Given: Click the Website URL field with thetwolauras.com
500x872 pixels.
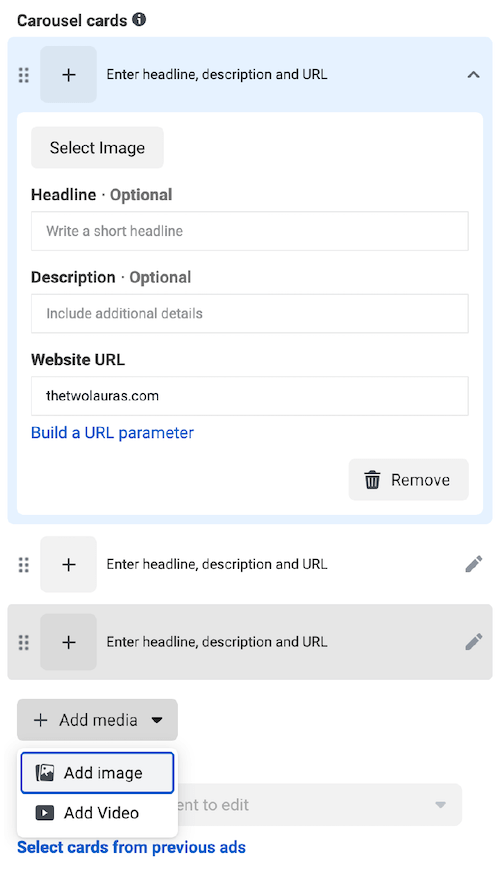Looking at the screenshot, I should (250, 396).
